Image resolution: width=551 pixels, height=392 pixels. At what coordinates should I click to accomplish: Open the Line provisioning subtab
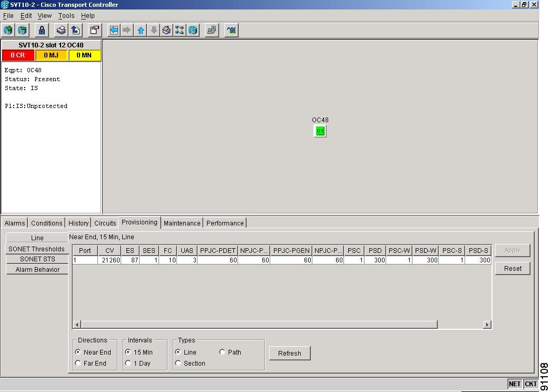tap(37, 238)
